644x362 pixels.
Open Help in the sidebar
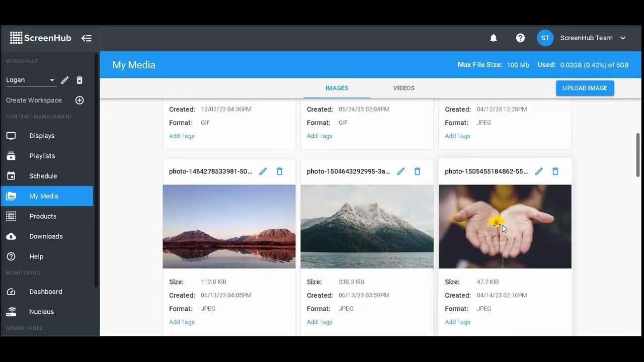point(46,256)
